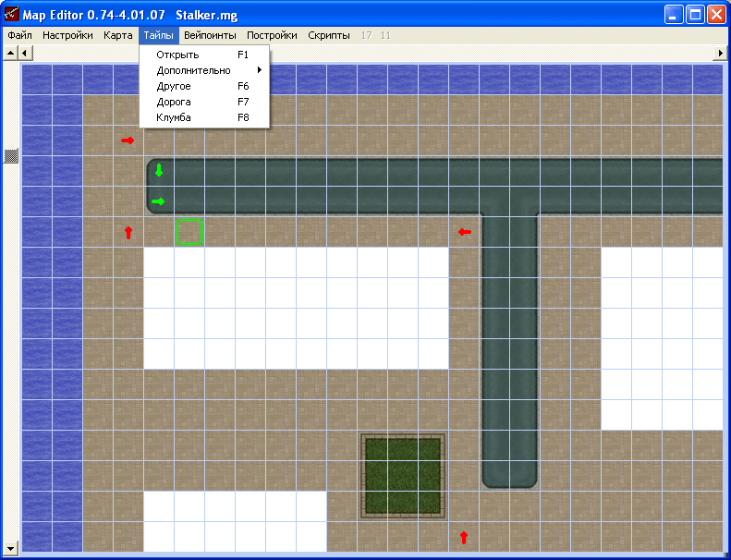Click the red up arrow beside green square

(128, 232)
